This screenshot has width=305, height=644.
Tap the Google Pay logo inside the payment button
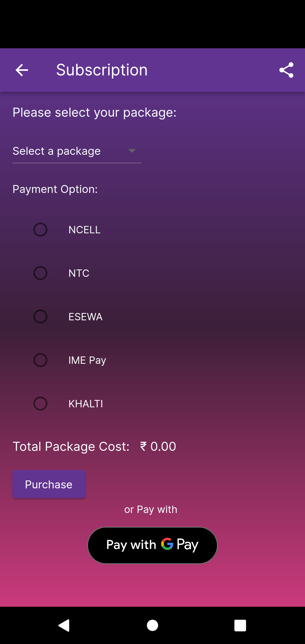pos(167,545)
